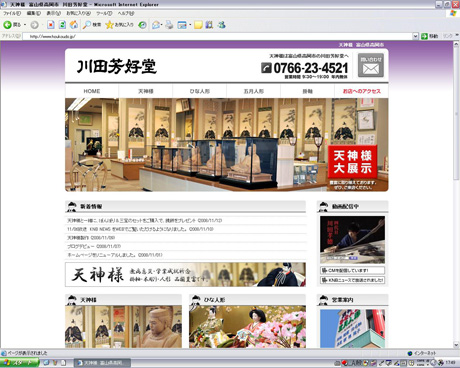460x368 pixels.
Task: Click the Windows Start button
Action: tap(19, 363)
